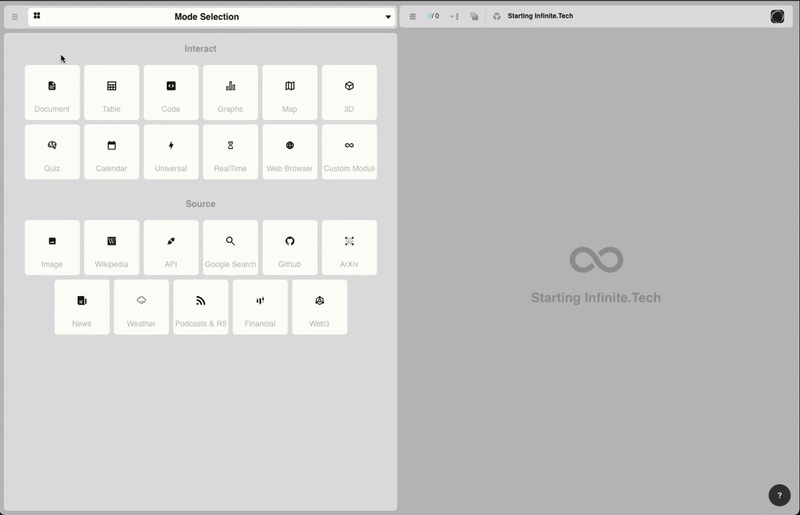Open the Github source tile
Image resolution: width=800 pixels, height=515 pixels.
coord(290,248)
